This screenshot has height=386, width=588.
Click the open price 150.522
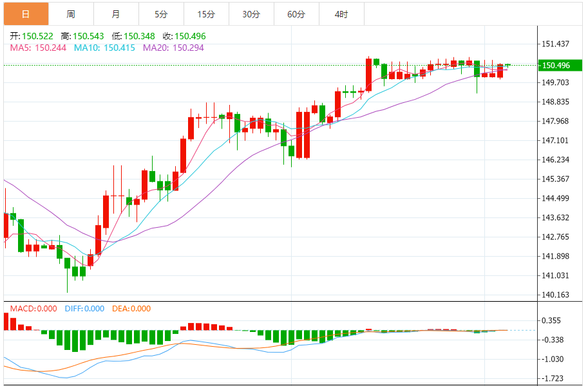coord(37,37)
